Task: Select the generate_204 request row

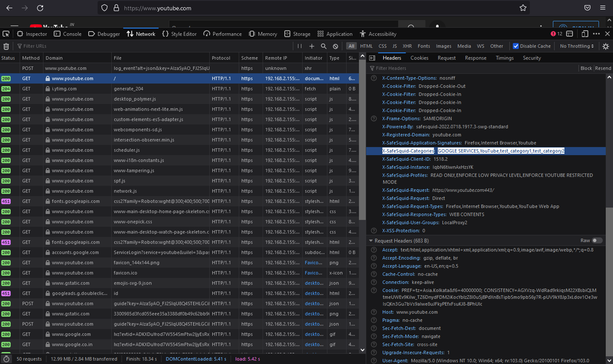Action: pyautogui.click(x=128, y=89)
